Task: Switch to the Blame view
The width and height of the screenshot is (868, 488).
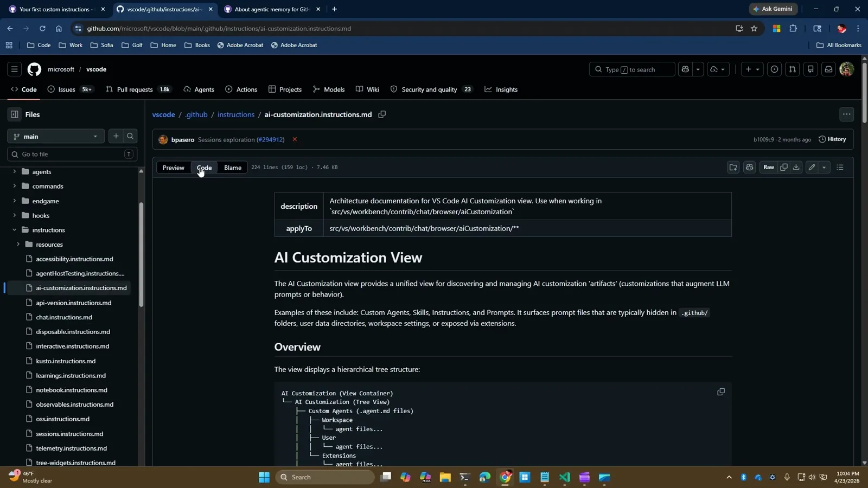Action: click(233, 168)
